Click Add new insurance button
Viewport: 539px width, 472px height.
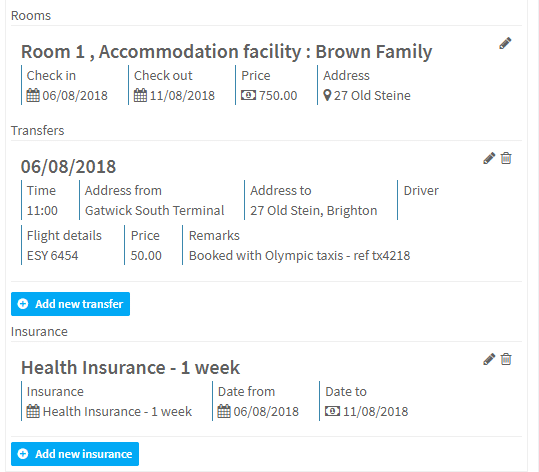tap(75, 454)
